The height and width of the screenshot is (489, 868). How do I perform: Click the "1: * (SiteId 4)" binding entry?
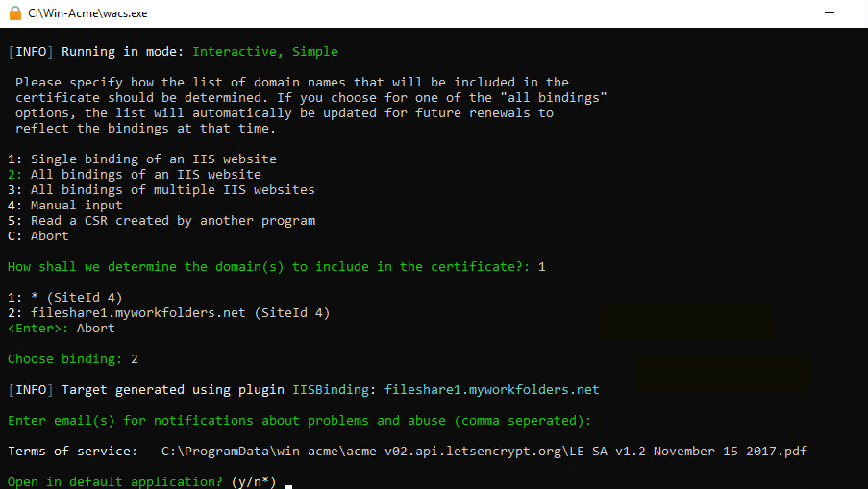tap(64, 298)
